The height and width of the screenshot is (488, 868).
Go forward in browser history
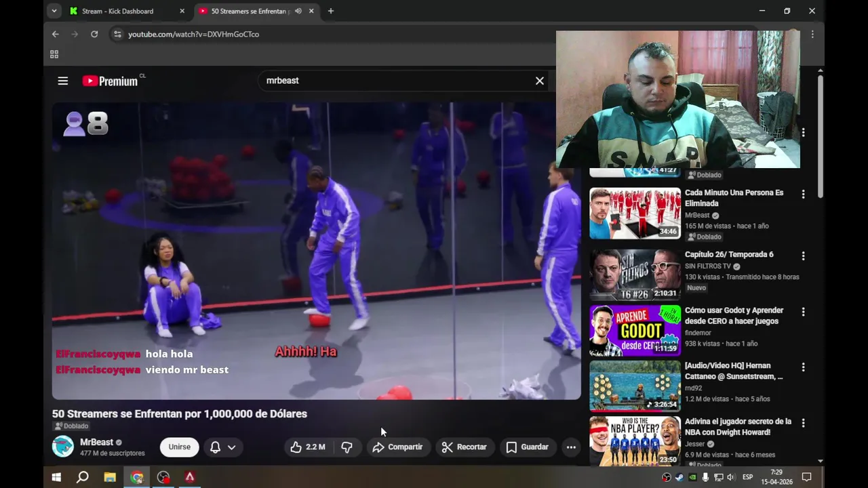click(x=75, y=34)
